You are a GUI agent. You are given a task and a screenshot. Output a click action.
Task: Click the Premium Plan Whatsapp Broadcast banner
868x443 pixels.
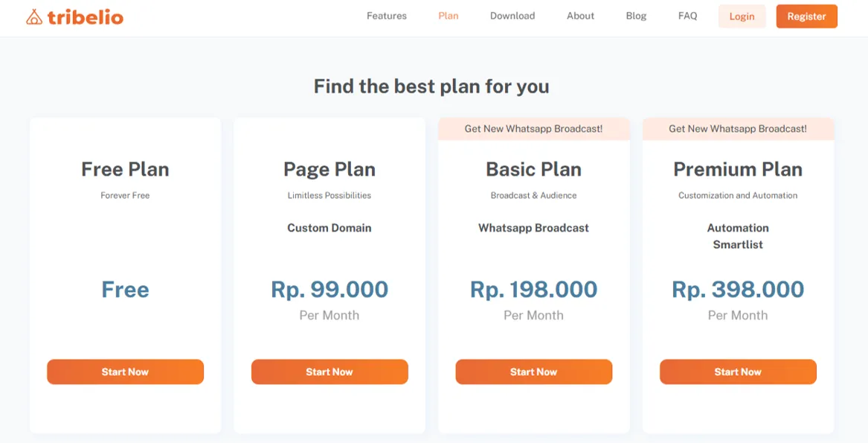pos(738,129)
